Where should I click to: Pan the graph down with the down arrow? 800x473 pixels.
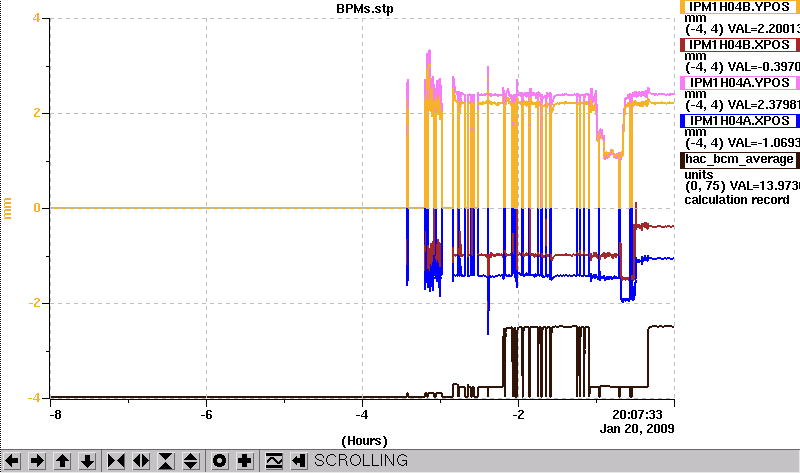(88, 461)
